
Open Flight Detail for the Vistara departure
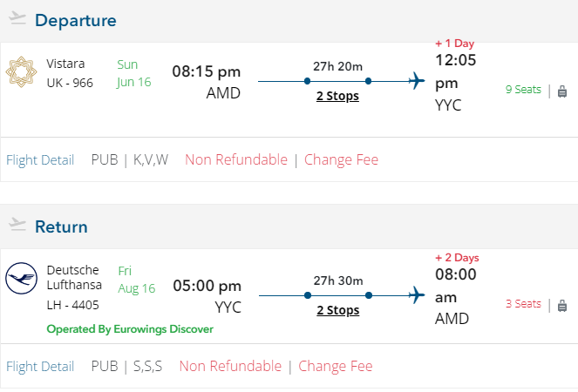40,159
